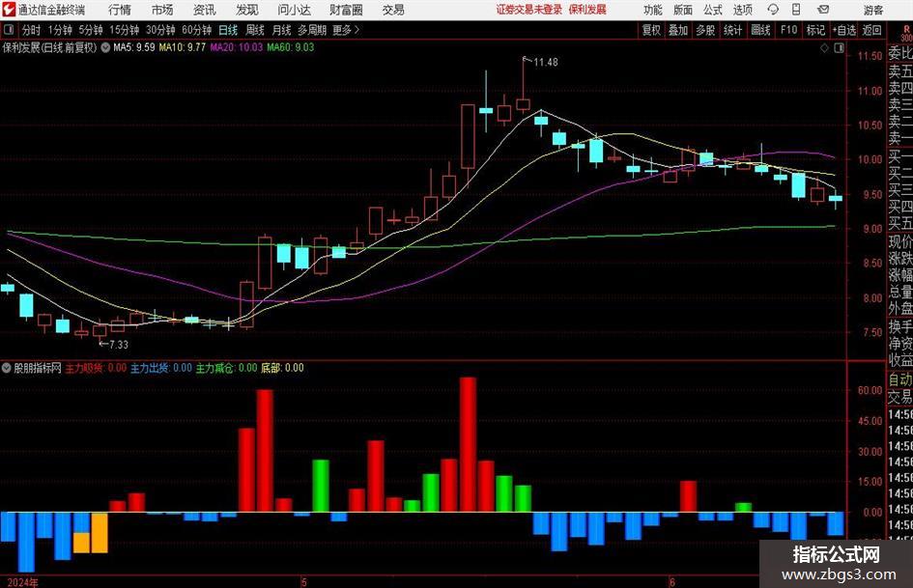Open the 财富圈 menu

point(347,10)
